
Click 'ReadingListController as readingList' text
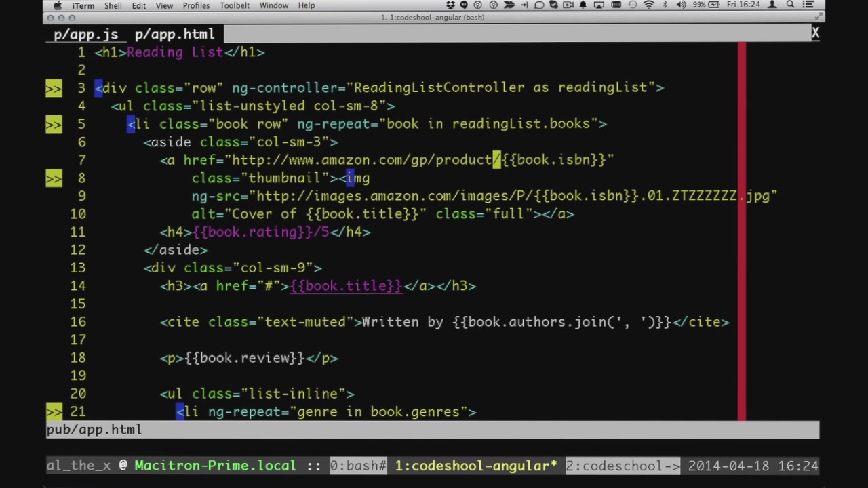500,87
